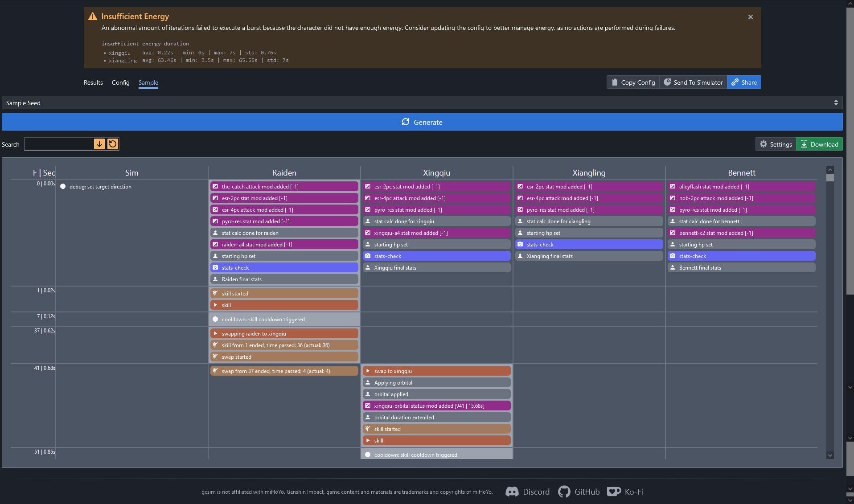Click the Discord logo icon
Image resolution: width=854 pixels, height=504 pixels.
tap(512, 492)
